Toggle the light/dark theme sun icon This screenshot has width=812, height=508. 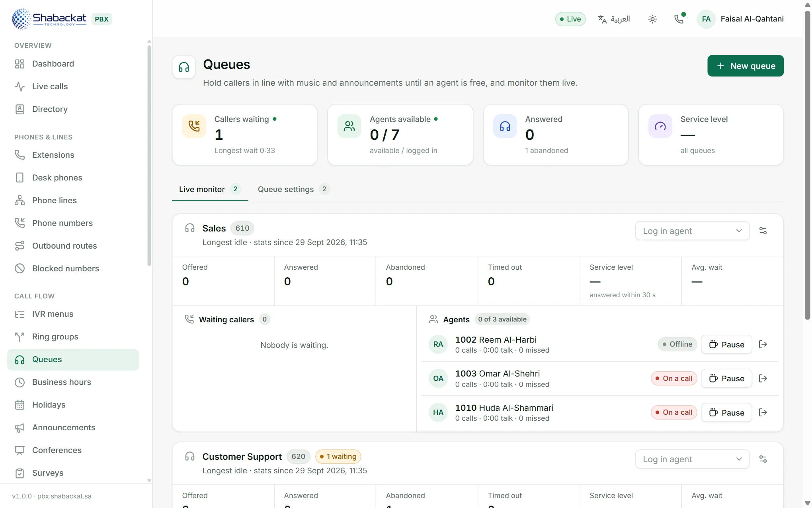click(652, 19)
